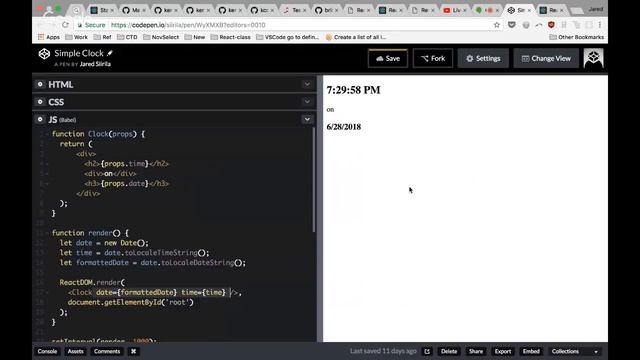640x360 pixels.
Task: Open the Chrome three-dot menu
Action: tap(600, 25)
